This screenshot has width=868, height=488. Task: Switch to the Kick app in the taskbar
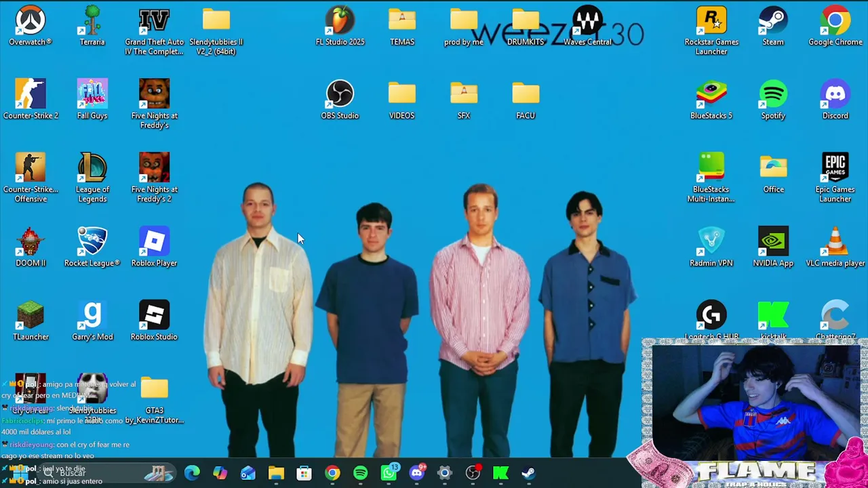click(x=500, y=473)
